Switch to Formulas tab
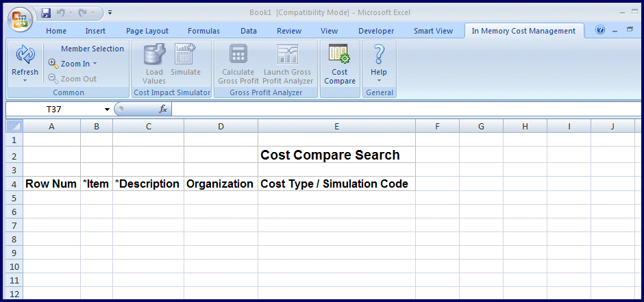The image size is (644, 302). click(203, 31)
